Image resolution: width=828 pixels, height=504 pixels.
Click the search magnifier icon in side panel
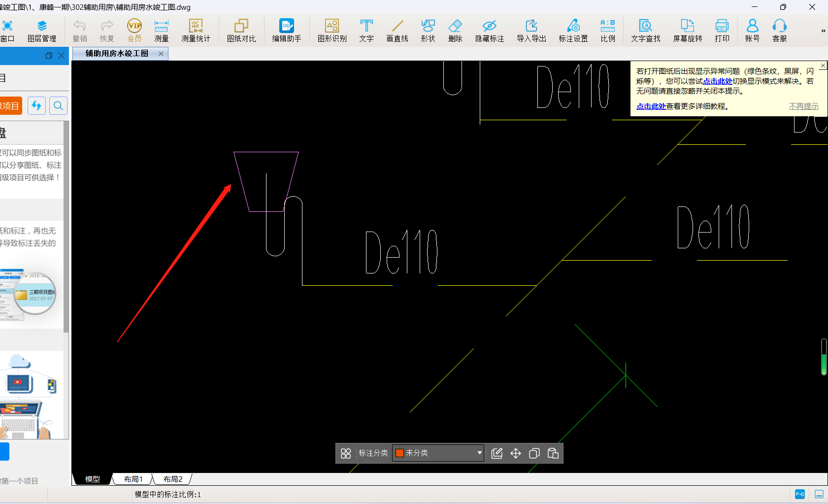tap(58, 105)
